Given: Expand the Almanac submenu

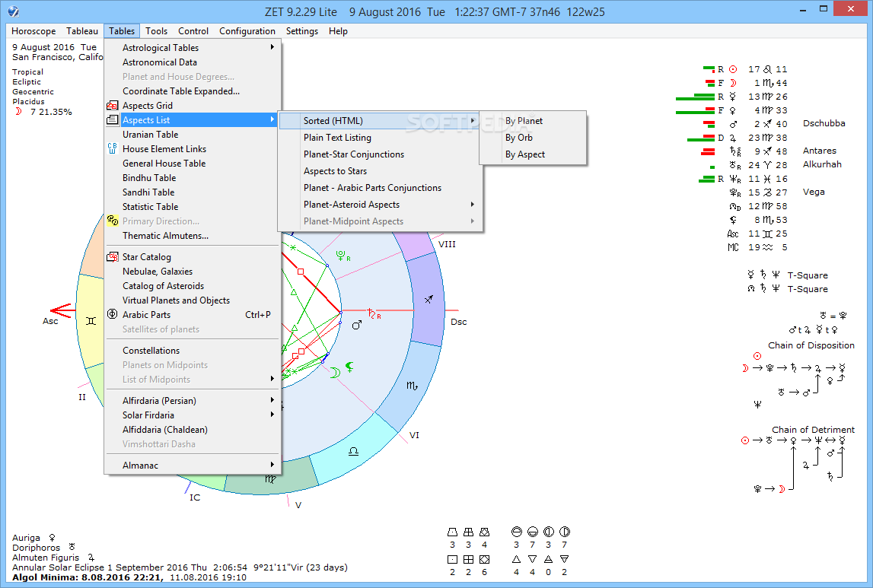Looking at the screenshot, I should [x=193, y=465].
